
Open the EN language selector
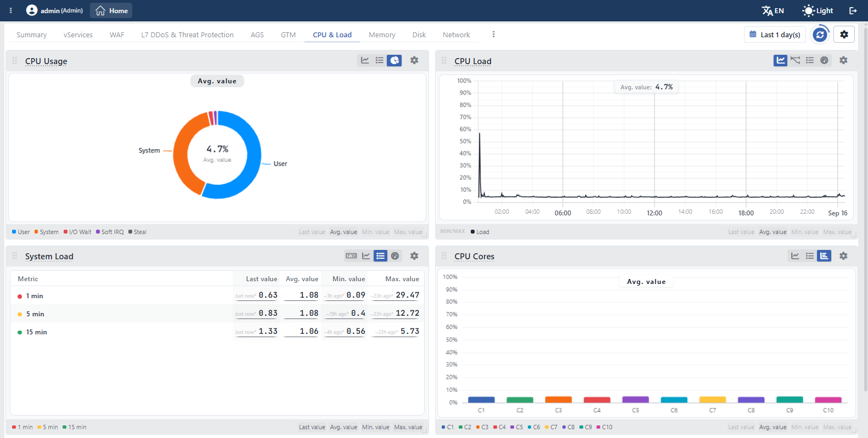click(x=773, y=10)
